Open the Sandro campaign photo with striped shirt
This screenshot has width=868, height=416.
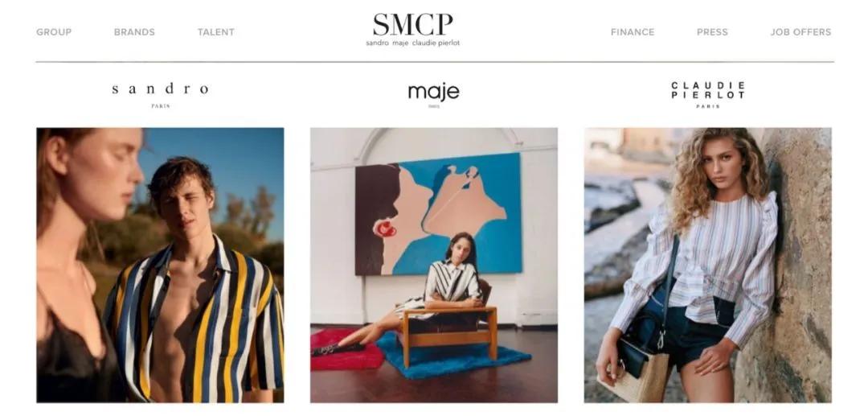pyautogui.click(x=160, y=265)
